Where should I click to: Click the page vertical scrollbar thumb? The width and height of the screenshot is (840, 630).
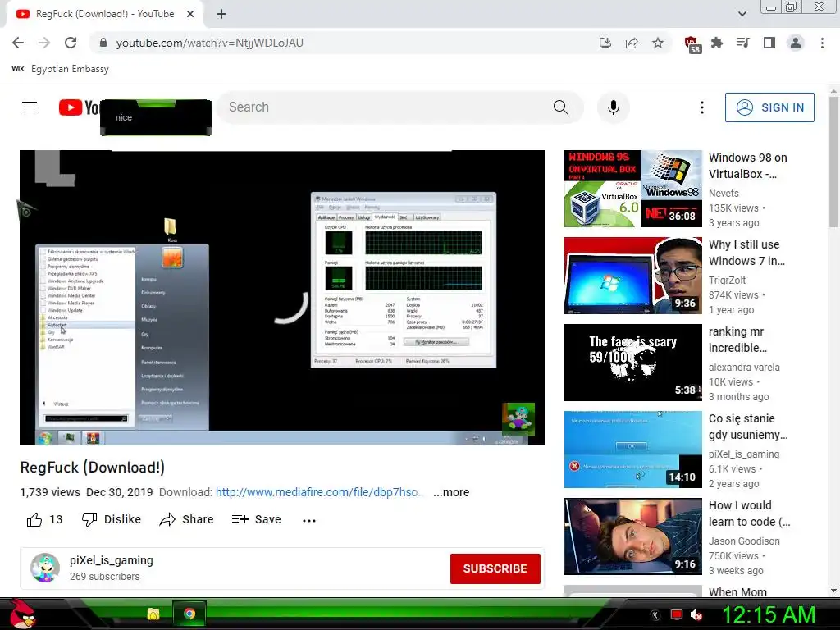[833, 161]
